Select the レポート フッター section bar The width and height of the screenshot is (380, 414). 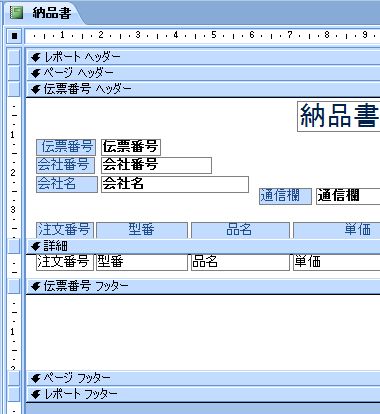point(203,394)
